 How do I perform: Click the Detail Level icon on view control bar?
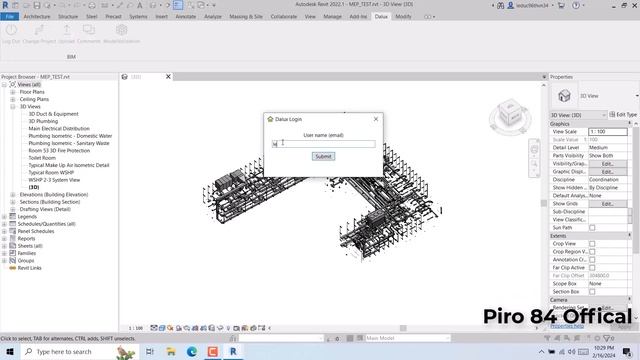[154, 328]
